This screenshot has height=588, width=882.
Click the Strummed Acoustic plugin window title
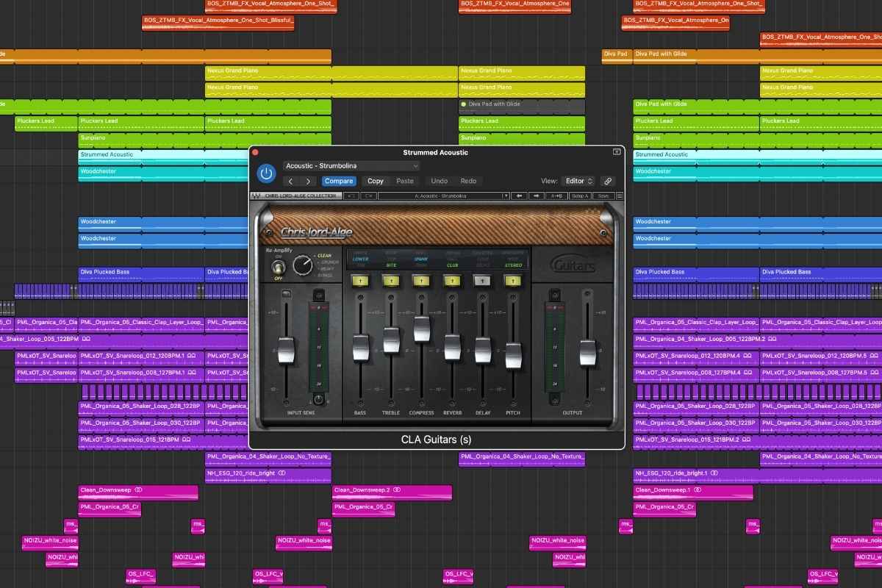tap(435, 152)
